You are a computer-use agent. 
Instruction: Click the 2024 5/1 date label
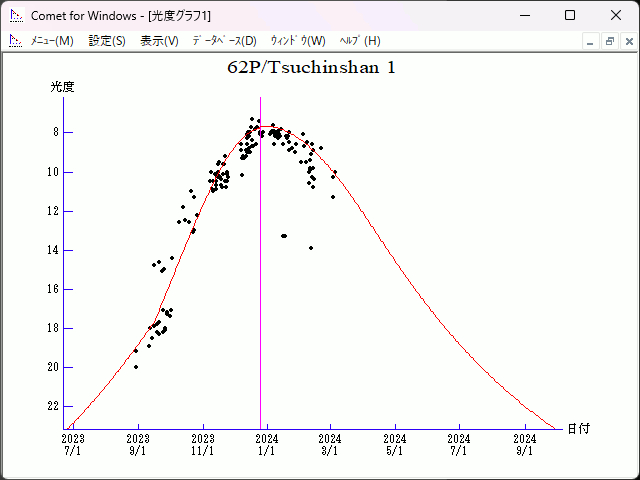coord(395,445)
